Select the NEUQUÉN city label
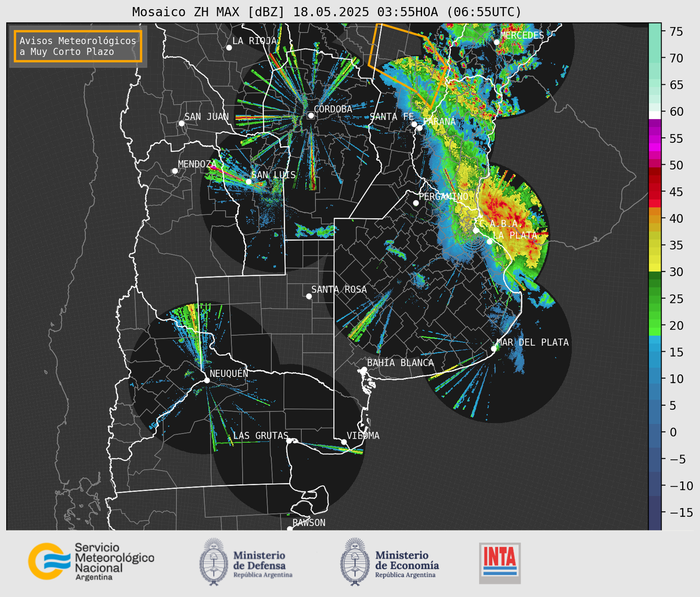 pyautogui.click(x=229, y=374)
